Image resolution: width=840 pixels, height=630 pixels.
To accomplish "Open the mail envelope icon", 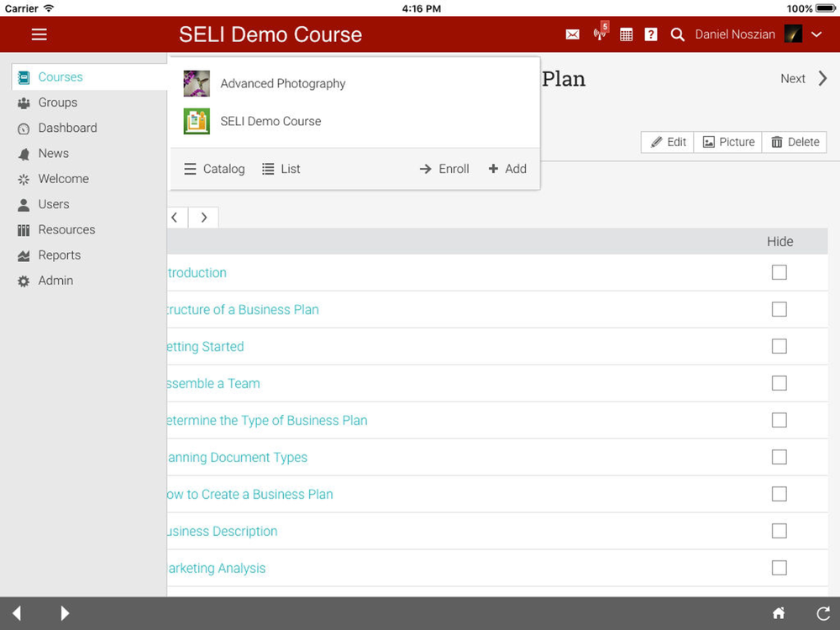I will pos(572,34).
